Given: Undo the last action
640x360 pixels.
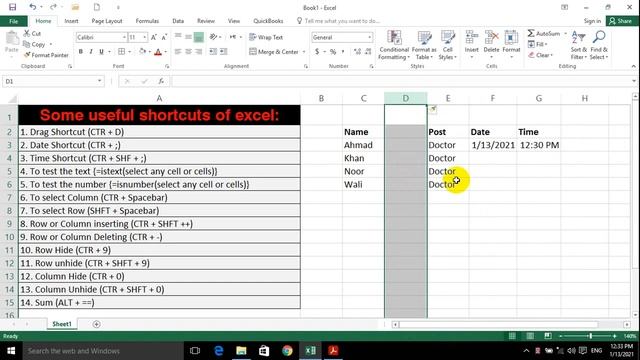Looking at the screenshot, I should point(32,7).
